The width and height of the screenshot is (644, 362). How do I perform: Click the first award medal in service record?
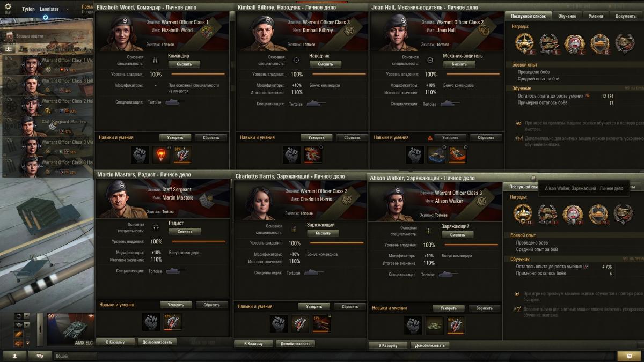(523, 43)
